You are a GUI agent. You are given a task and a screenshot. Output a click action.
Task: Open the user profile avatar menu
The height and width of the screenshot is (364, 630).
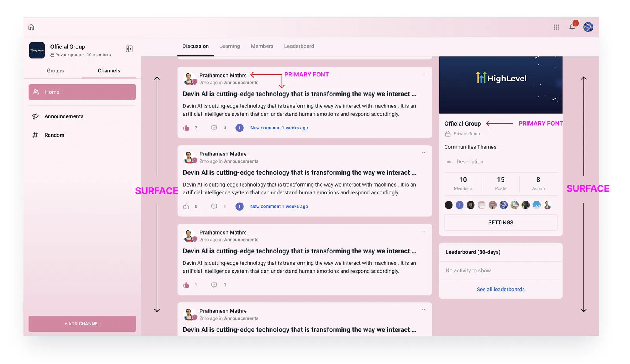point(588,27)
